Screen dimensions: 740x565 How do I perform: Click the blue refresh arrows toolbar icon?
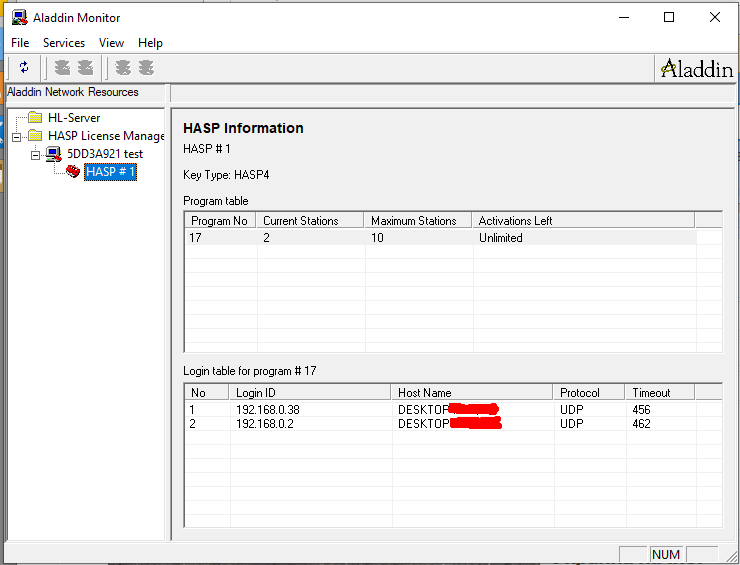24,67
